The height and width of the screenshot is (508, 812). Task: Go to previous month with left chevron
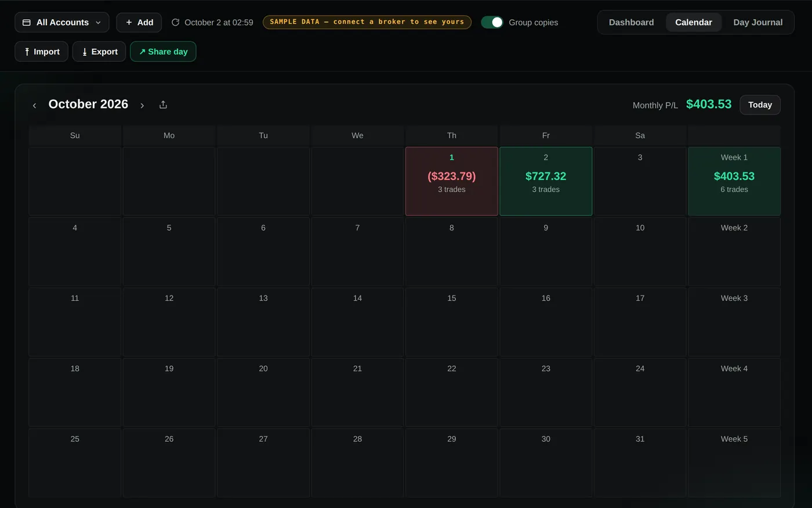pyautogui.click(x=34, y=105)
